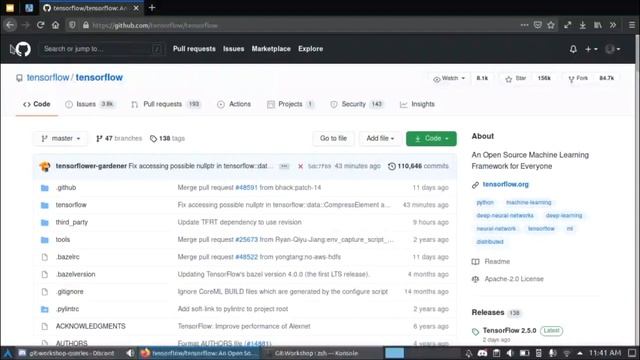640x360 pixels.
Task: Reload the page
Action: coord(40,25)
